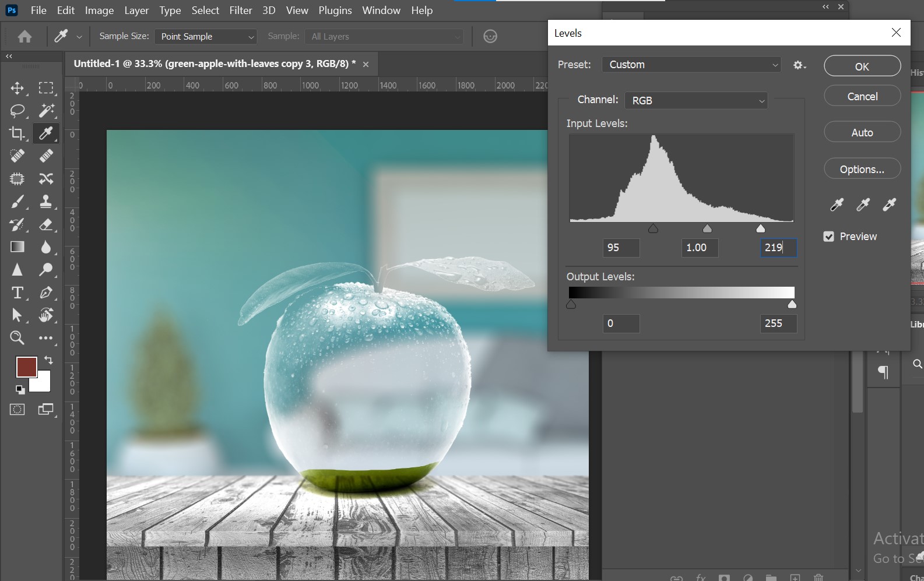Toggle Quick Mask mode

pos(17,410)
